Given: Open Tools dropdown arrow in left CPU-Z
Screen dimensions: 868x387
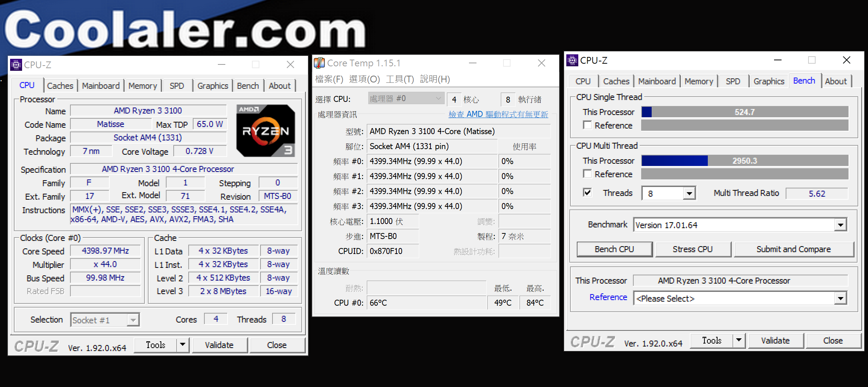Looking at the screenshot, I should click(183, 345).
